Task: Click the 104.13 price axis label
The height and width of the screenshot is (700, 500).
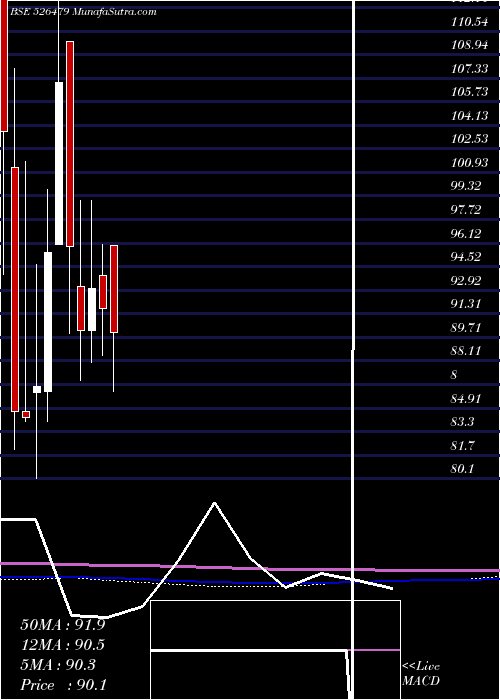Action: (469, 115)
